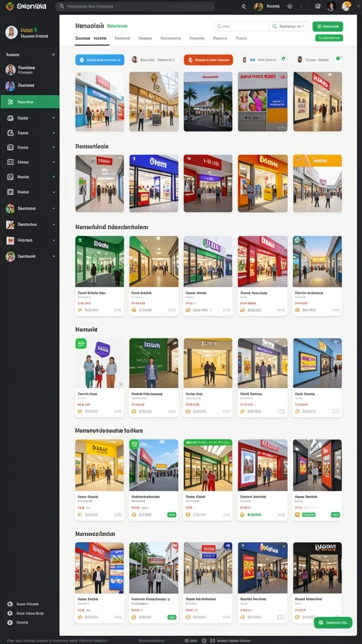Click the magnifier icon in the dark top bar
This screenshot has height=644, width=362.
[x=244, y=6]
